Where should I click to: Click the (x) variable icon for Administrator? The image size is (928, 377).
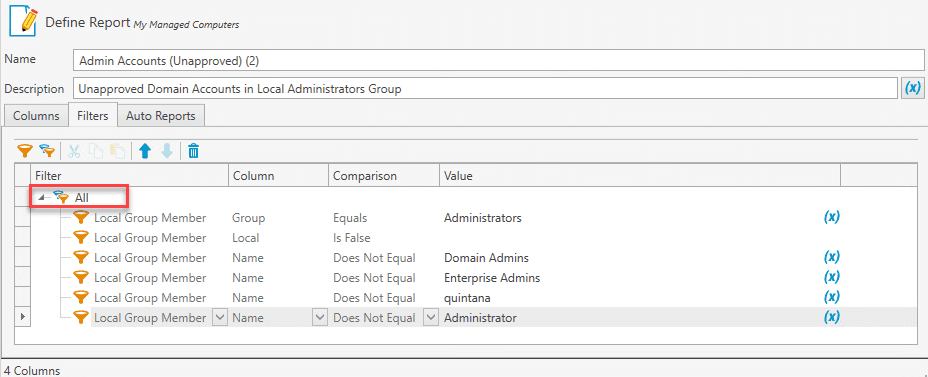(x=832, y=317)
